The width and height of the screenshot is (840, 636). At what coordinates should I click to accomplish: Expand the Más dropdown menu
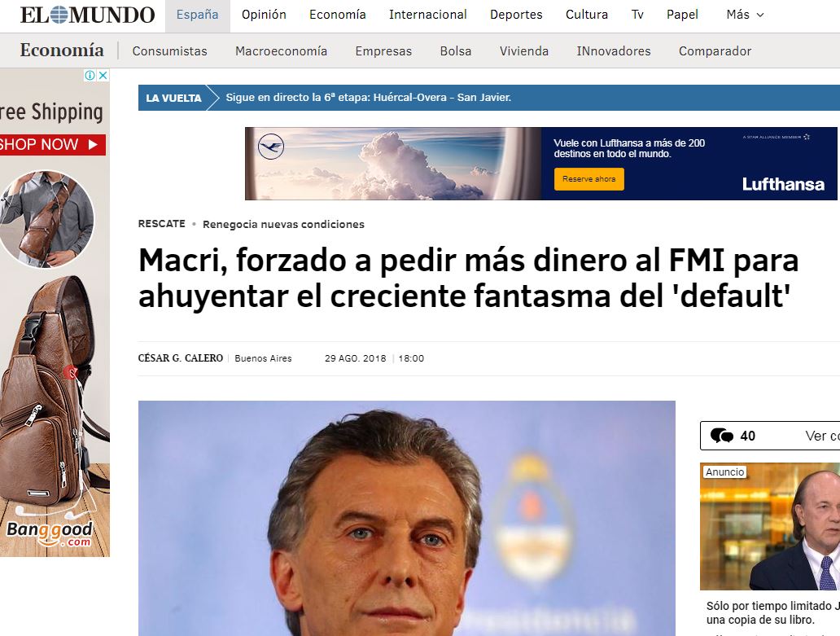coord(745,15)
